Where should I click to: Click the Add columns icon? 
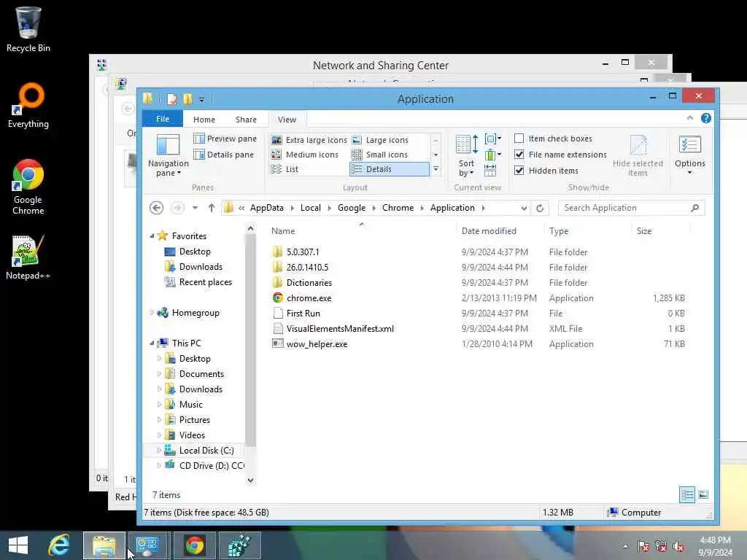[492, 155]
